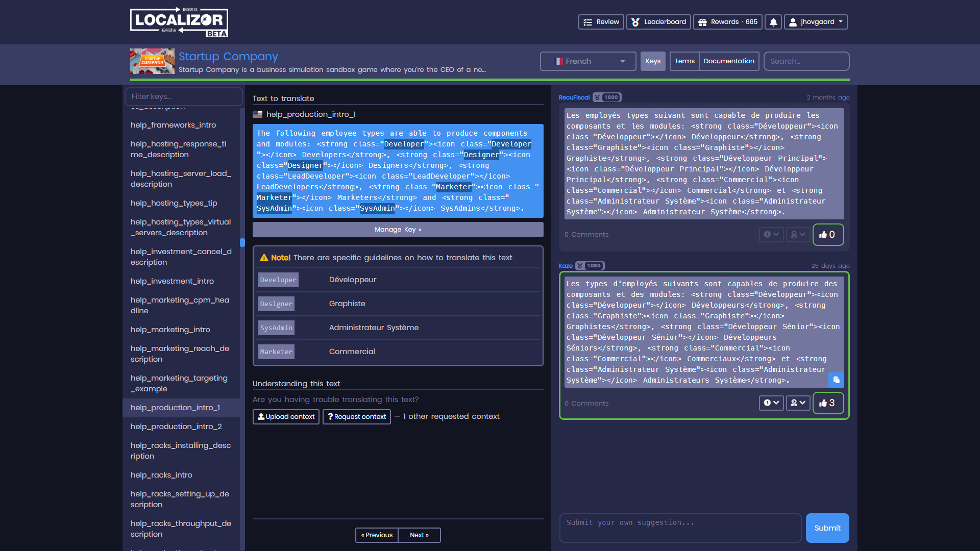980x551 pixels.
Task: Open report dropdown on RecuFiscal's suggestion
Action: [x=771, y=235]
